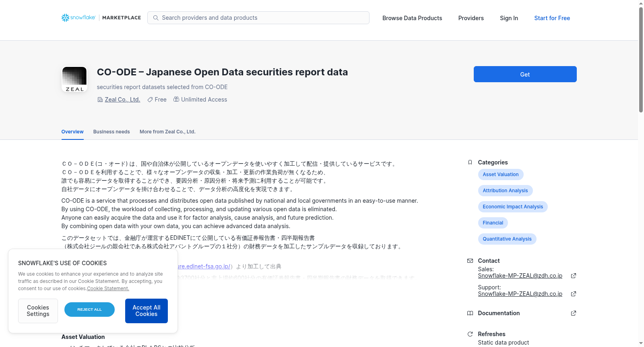Screen dimensions: 644x347
Task: Click the provider building icon beside Zeal Co.
Action: [100, 100]
